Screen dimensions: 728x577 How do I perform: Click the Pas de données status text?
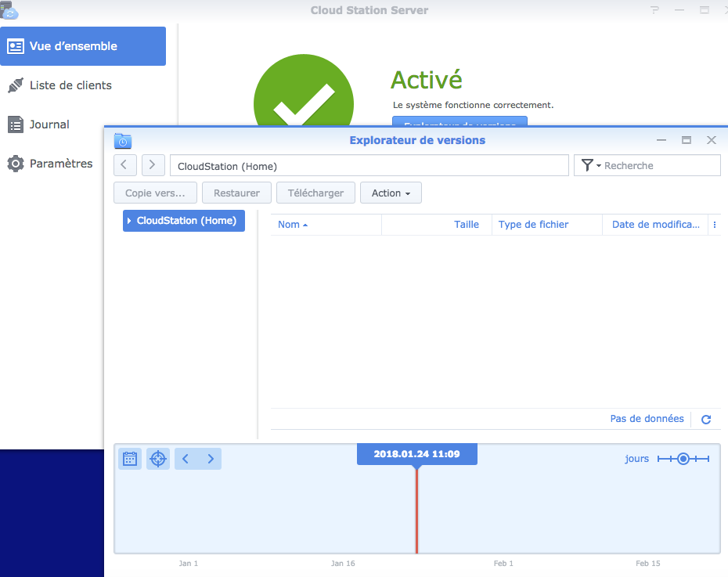[x=647, y=419]
